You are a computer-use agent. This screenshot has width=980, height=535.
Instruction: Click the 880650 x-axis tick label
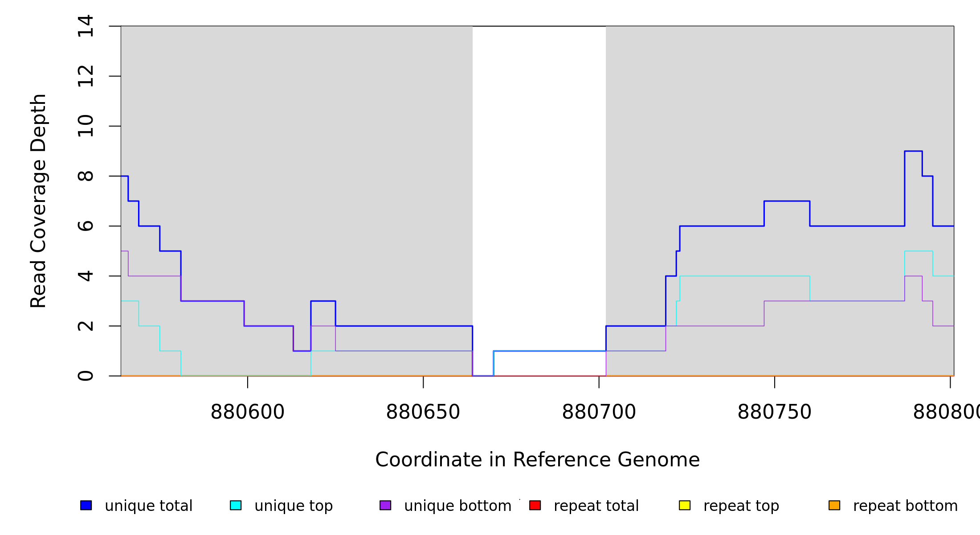coord(423,412)
